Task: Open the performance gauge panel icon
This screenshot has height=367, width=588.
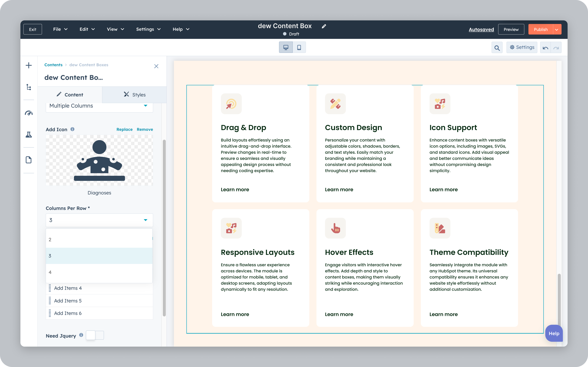Action: [29, 113]
